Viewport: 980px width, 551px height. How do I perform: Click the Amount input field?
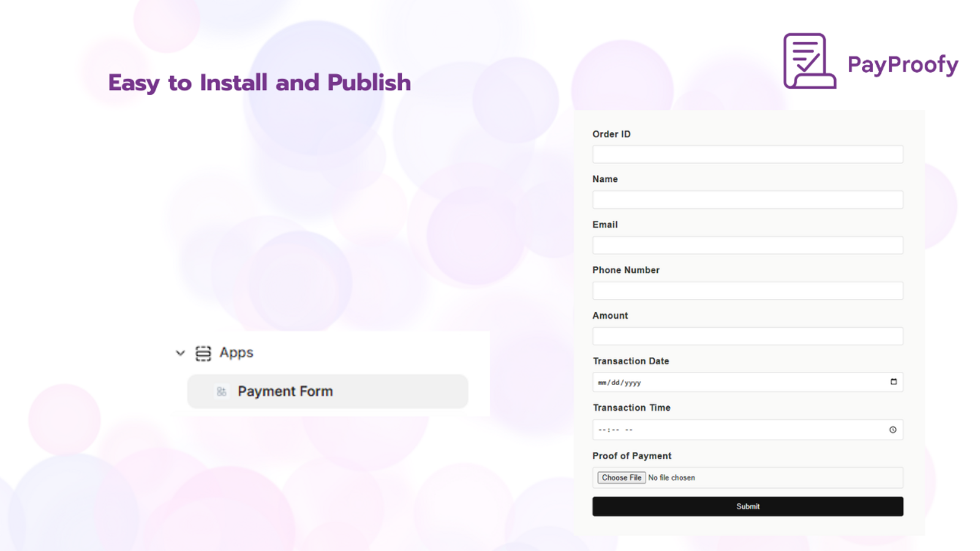click(747, 335)
